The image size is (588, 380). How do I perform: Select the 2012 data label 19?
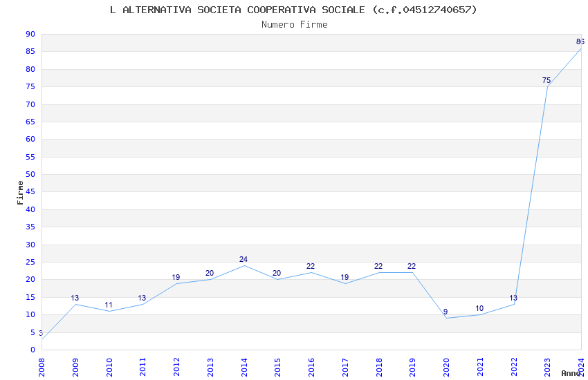[x=176, y=277]
